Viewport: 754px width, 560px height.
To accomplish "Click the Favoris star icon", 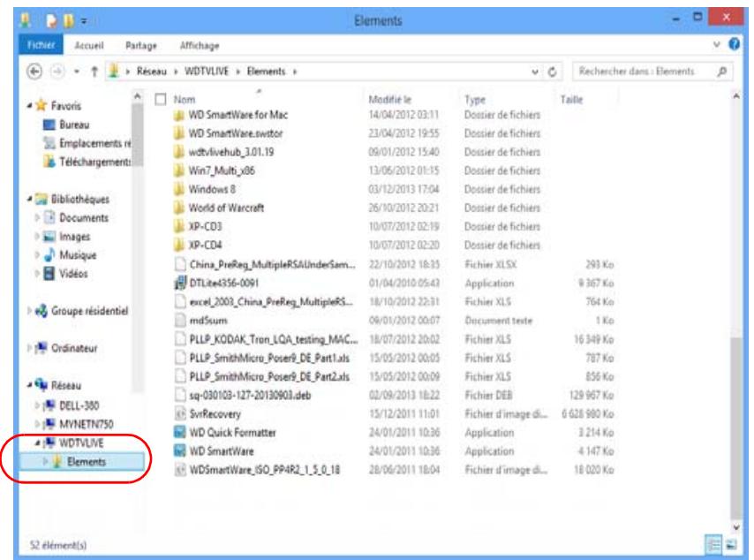I will coord(41,105).
